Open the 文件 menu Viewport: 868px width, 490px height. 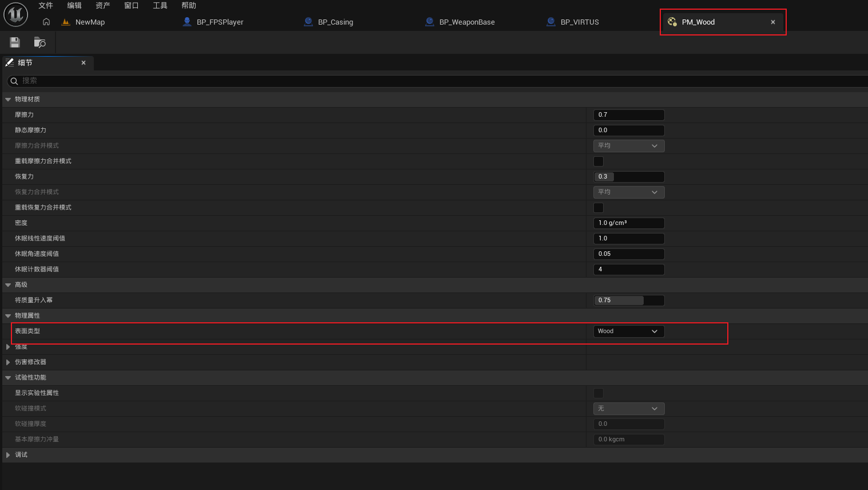[x=46, y=6]
